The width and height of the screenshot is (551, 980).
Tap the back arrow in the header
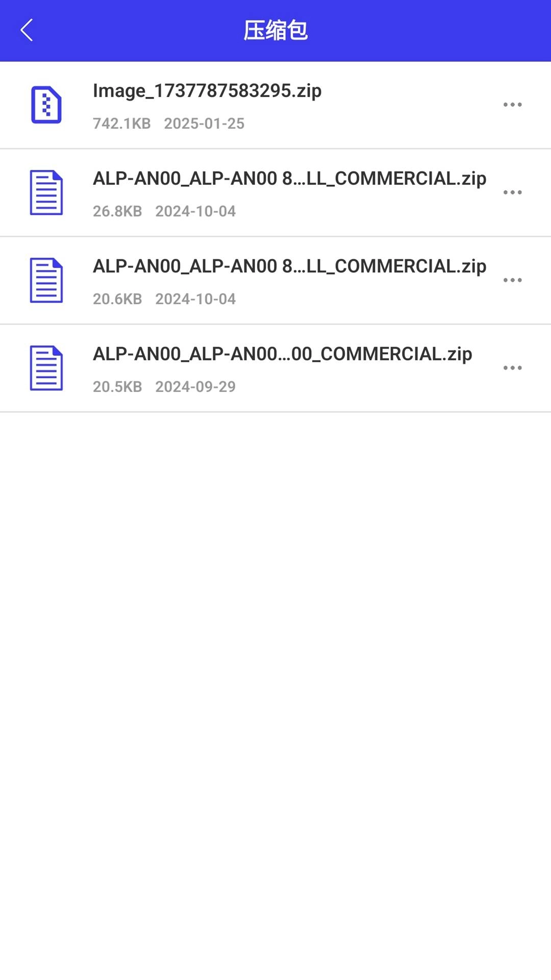27,30
